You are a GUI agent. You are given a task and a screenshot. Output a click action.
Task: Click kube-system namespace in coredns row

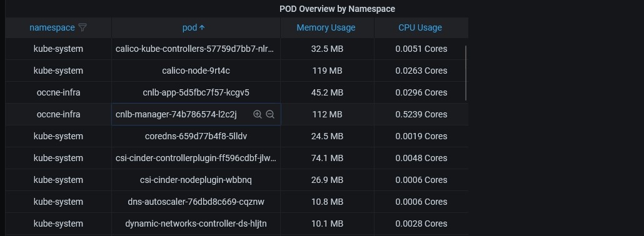click(58, 136)
